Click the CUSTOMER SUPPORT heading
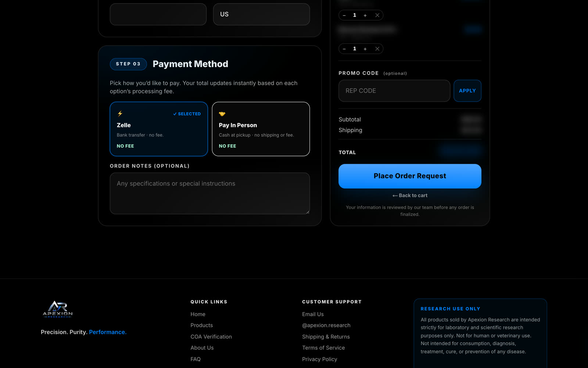This screenshot has height=368, width=588. (332, 302)
